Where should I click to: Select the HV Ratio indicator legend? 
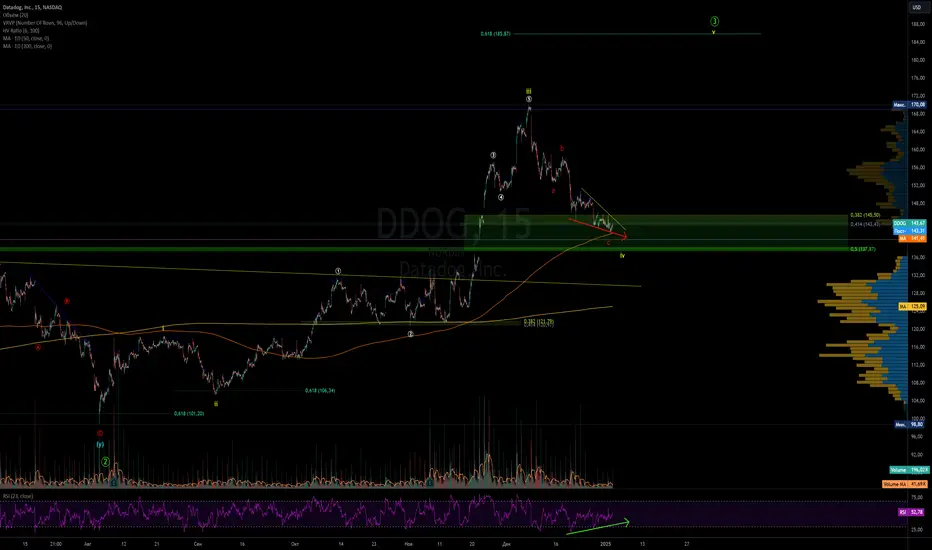[x=21, y=30]
